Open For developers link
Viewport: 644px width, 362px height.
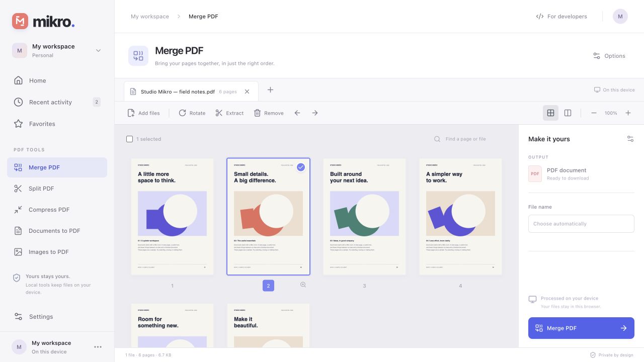[x=561, y=17]
